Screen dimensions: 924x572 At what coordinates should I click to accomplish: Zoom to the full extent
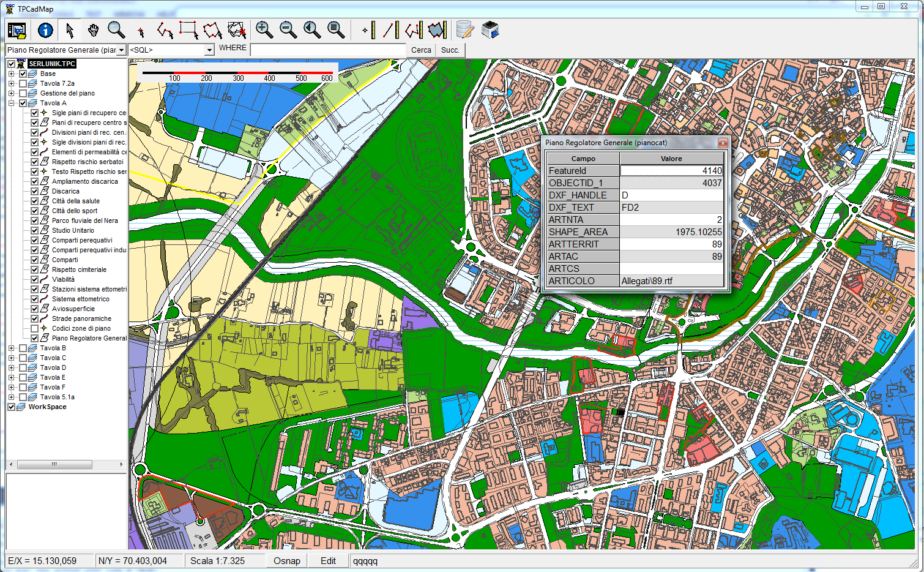coord(336,29)
